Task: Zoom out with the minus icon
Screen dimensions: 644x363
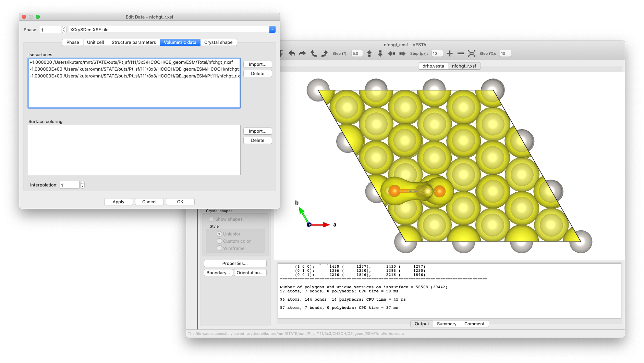Action: click(461, 53)
